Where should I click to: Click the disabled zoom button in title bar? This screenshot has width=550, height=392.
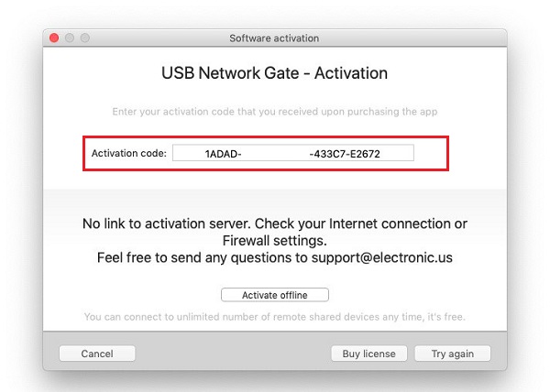[x=85, y=38]
